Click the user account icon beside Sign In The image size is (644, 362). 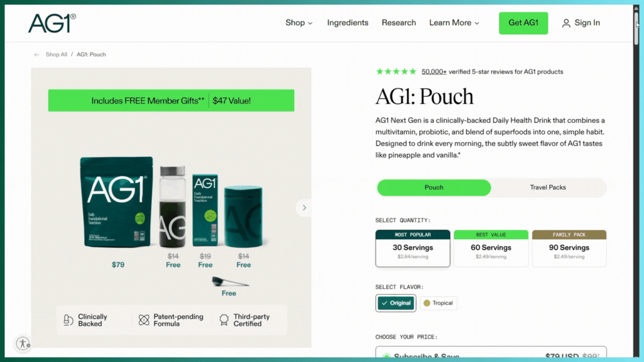566,23
